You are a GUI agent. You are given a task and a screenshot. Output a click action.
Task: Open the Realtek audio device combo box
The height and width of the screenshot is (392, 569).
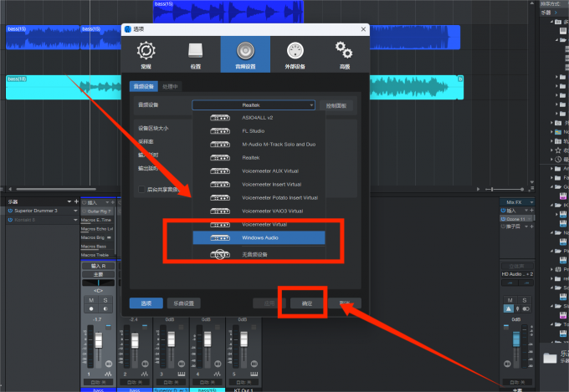point(254,105)
